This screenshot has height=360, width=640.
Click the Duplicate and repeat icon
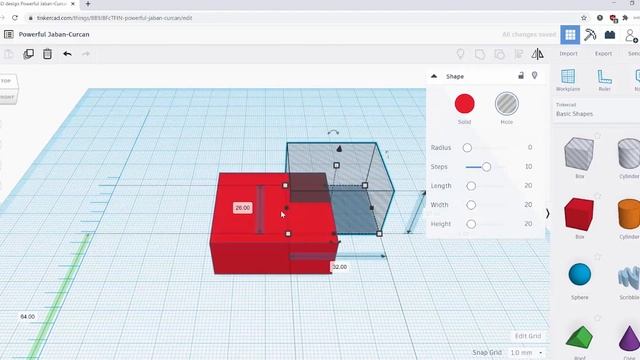(x=29, y=54)
